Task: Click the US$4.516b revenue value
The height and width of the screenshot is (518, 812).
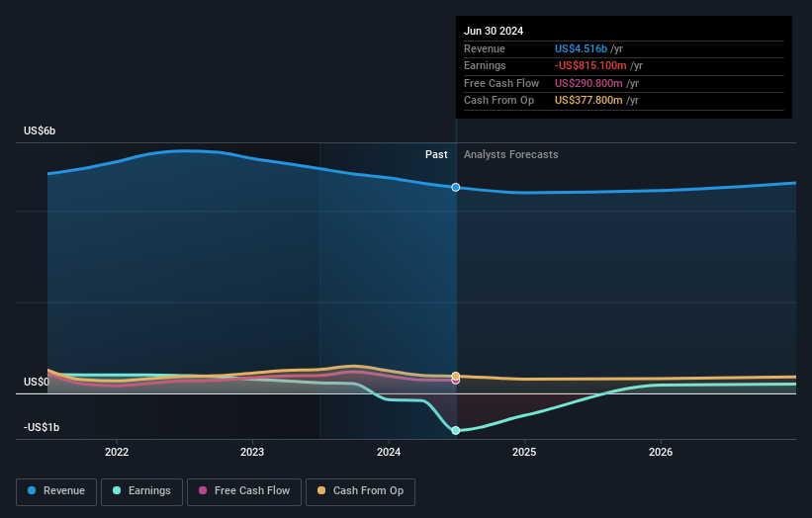Action: (x=581, y=48)
